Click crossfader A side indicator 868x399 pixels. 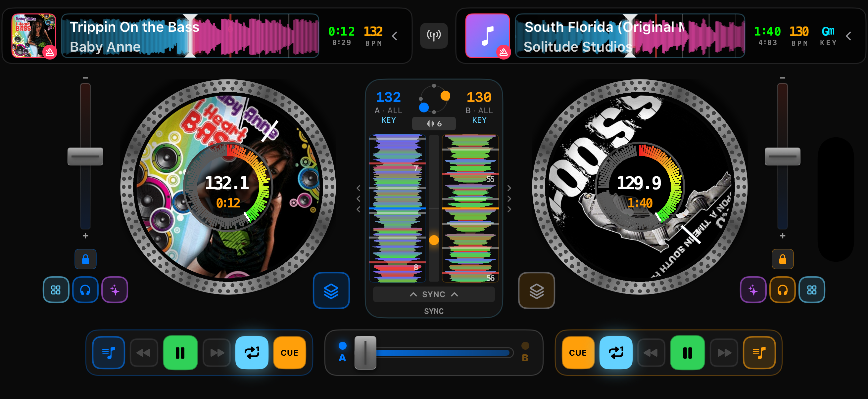point(342,352)
